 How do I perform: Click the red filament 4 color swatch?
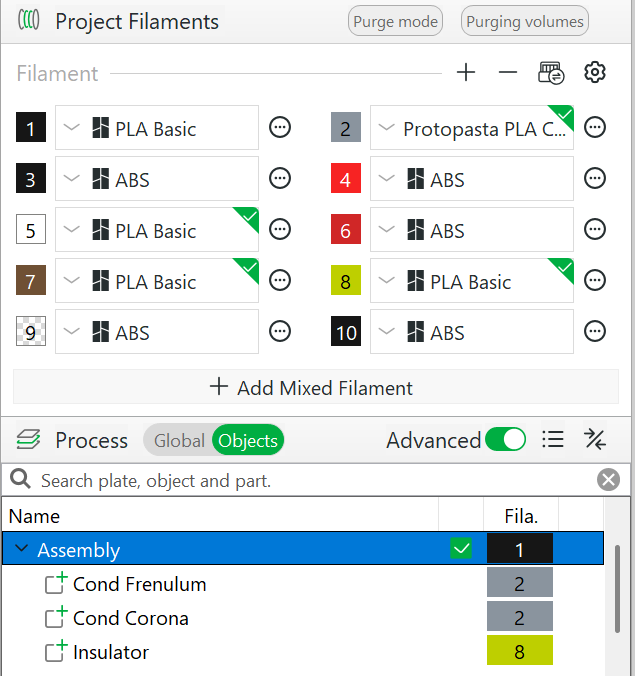(346, 178)
